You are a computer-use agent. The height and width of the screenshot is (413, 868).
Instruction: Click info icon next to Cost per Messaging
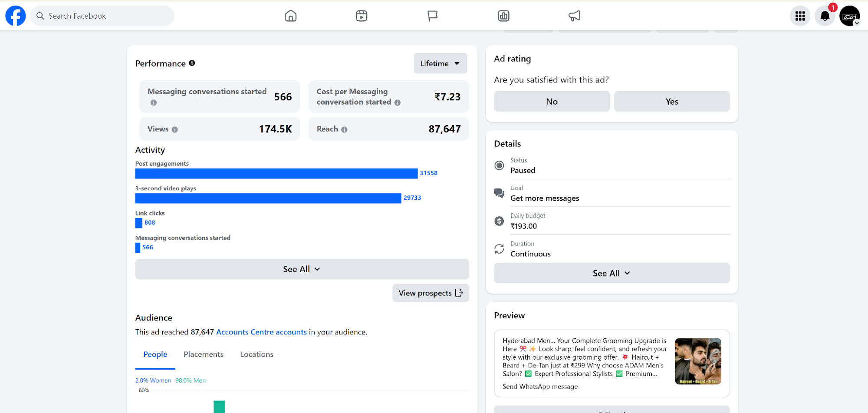click(397, 102)
